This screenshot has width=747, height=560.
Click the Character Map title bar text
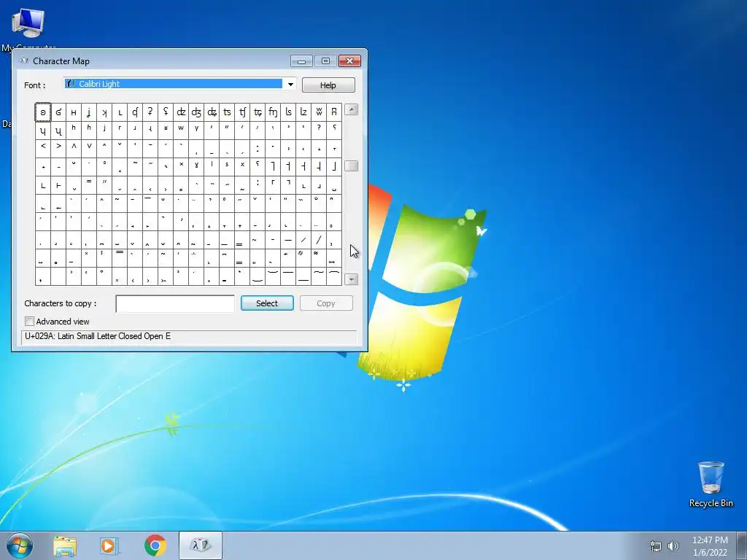61,61
